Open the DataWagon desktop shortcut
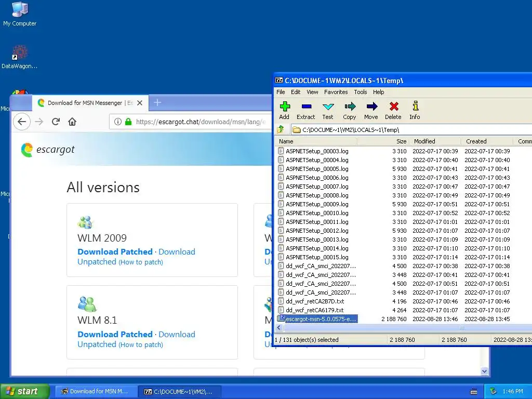This screenshot has height=399, width=532. tap(19, 57)
